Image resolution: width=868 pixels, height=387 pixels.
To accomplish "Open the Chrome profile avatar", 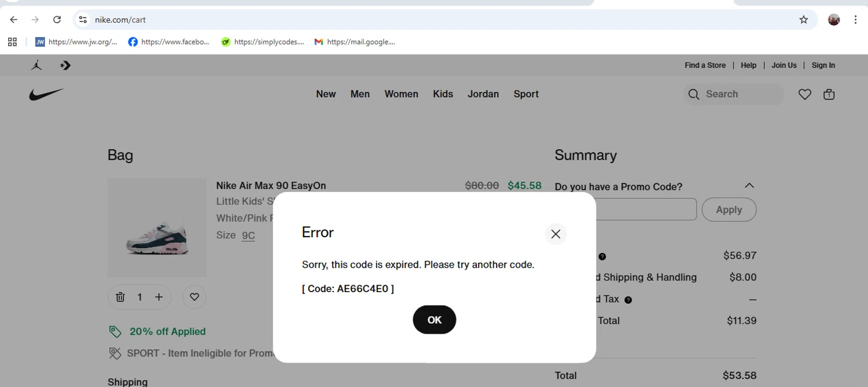I will (834, 20).
